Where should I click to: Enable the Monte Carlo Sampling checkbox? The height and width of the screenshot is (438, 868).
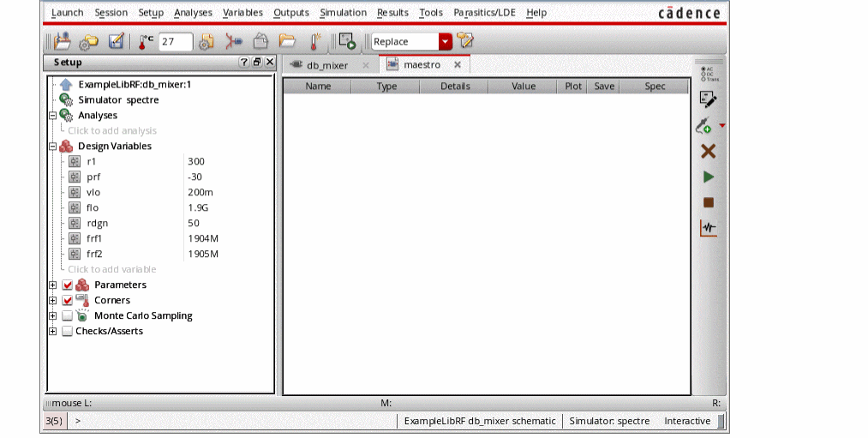[x=68, y=315]
